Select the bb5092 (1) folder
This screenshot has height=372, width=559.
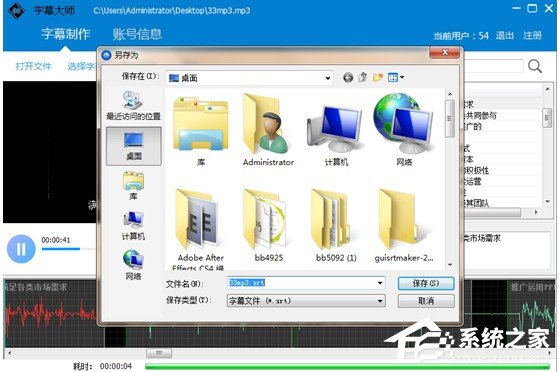coord(336,226)
